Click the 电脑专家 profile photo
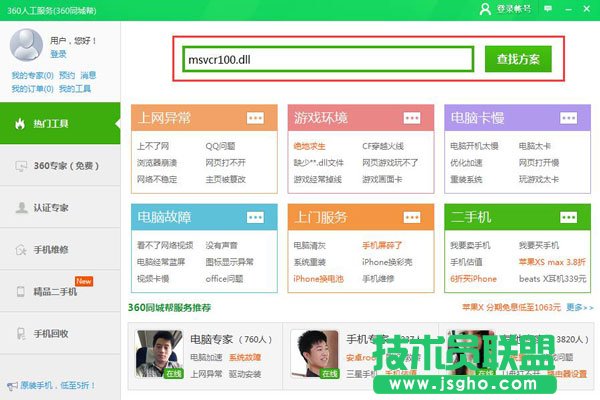 point(157,352)
